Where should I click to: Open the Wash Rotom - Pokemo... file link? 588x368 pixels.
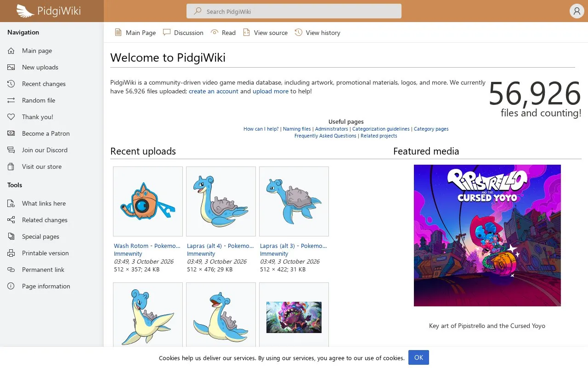pos(147,246)
